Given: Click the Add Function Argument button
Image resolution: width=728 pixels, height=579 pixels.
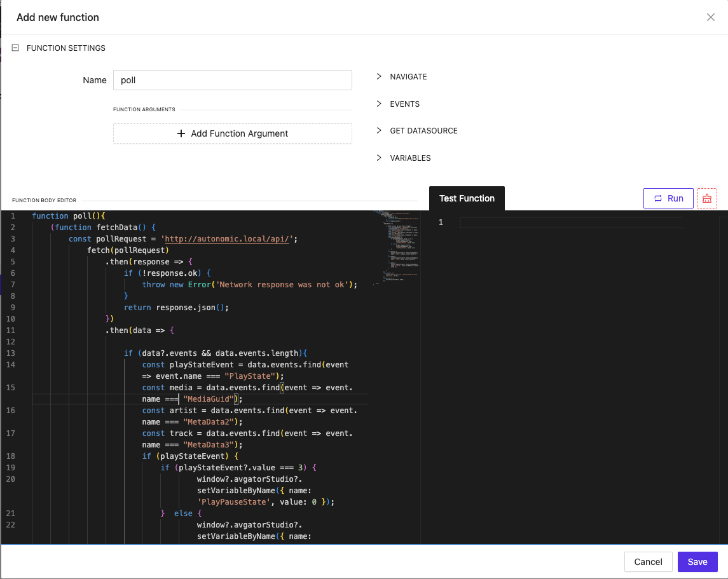Looking at the screenshot, I should 232,133.
